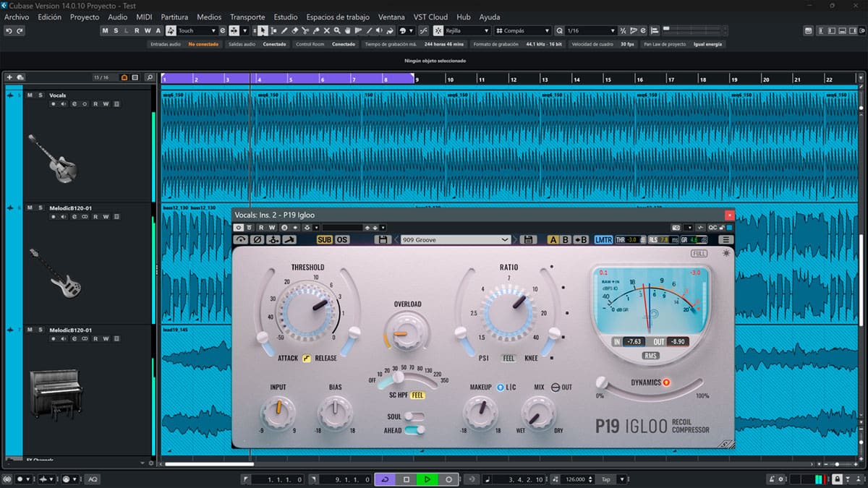Select the Zoom magnifier tool
Image resolution: width=868 pixels, height=488 pixels.
pos(337,31)
